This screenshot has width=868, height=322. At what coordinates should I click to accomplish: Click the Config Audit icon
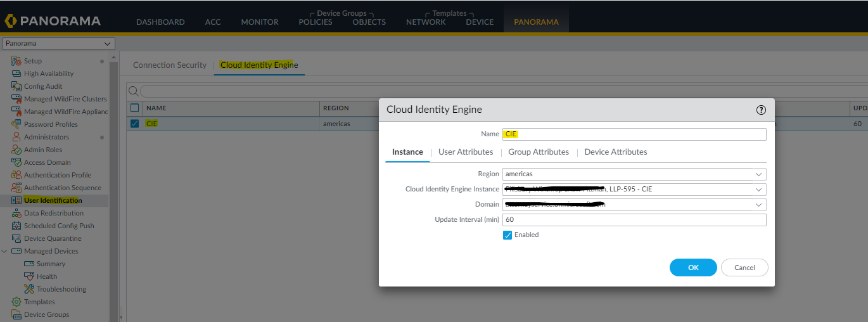[x=16, y=86]
